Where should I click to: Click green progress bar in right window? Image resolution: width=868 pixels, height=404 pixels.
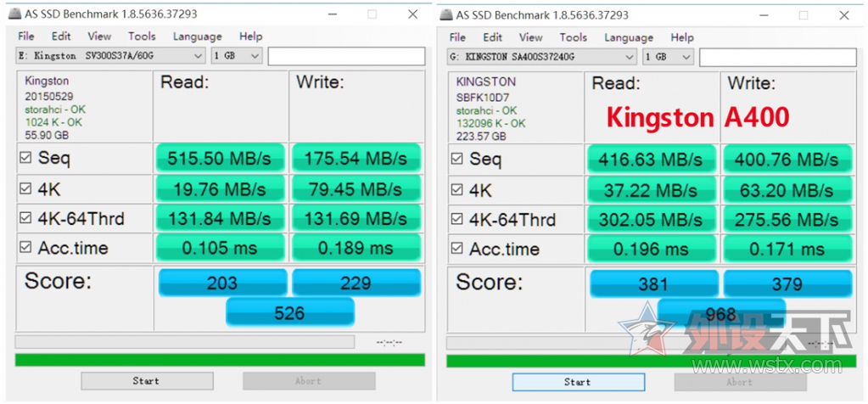pos(651,361)
